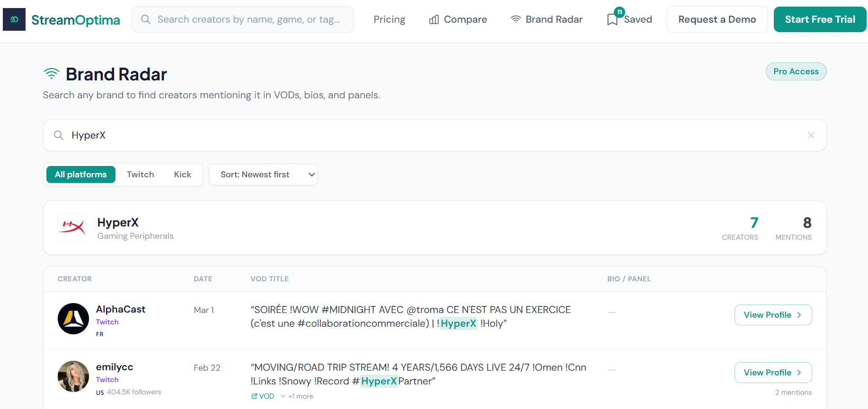Click the chevron in AlphaCast's View Profile

point(799,315)
